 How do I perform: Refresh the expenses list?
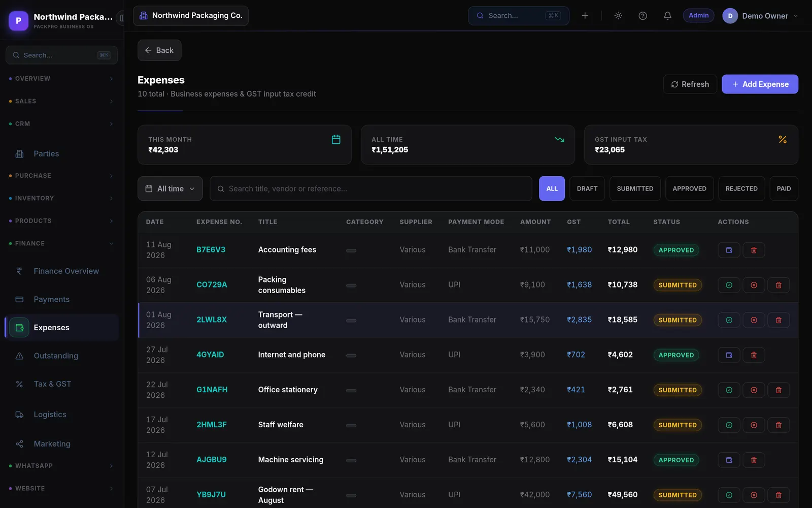point(690,84)
